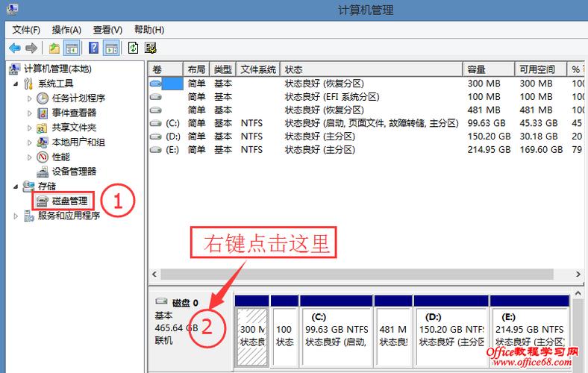Open 文件(F) menu
Image resolution: width=588 pixels, height=373 pixels.
[26, 30]
